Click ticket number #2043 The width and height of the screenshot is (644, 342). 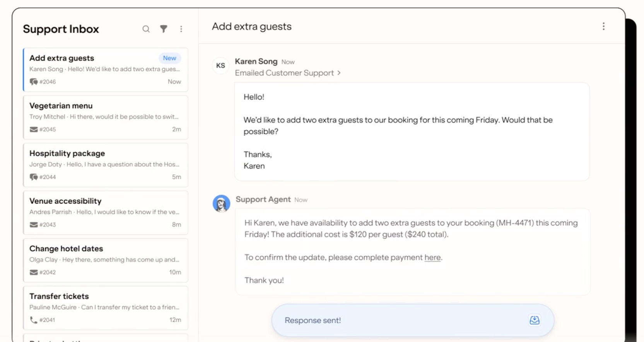coord(48,225)
